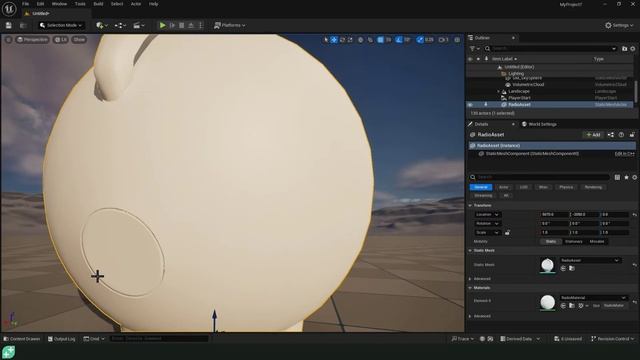Click the lock details selection icon
Viewport: 640px width, 360px height.
(x=632, y=135)
